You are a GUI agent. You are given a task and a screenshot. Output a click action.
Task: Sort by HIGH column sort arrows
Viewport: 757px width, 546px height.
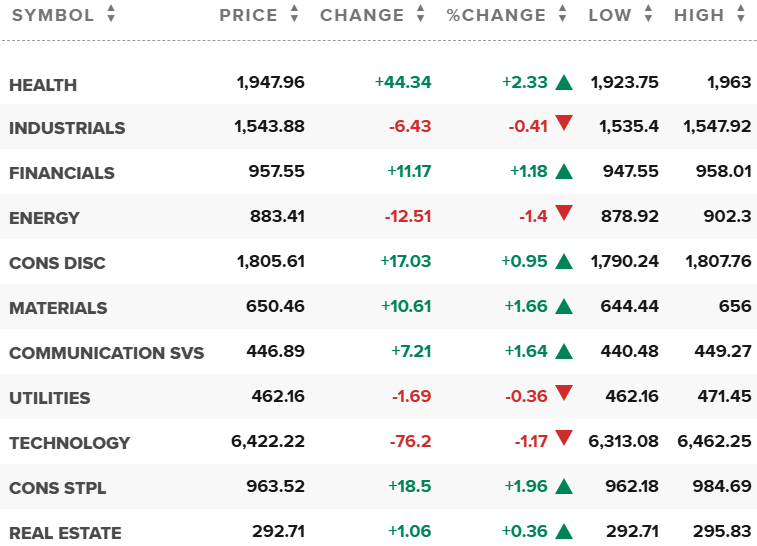tap(741, 14)
